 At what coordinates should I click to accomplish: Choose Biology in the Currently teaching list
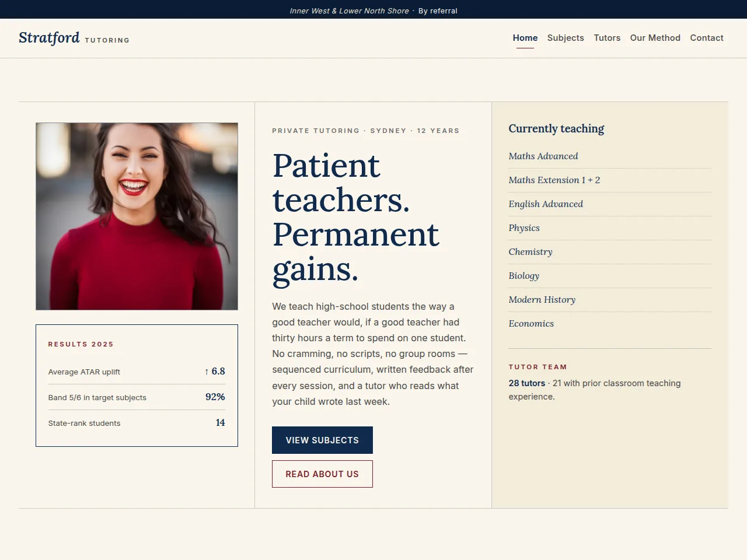tap(610, 276)
